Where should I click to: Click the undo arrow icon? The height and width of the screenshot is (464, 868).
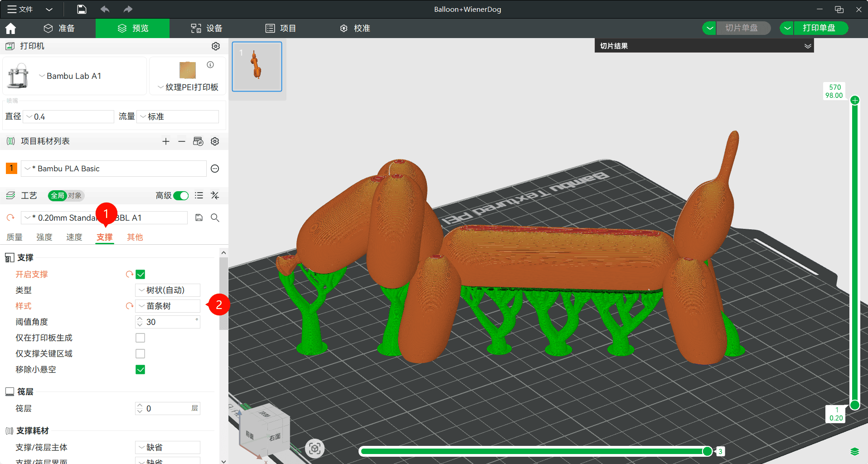point(105,9)
